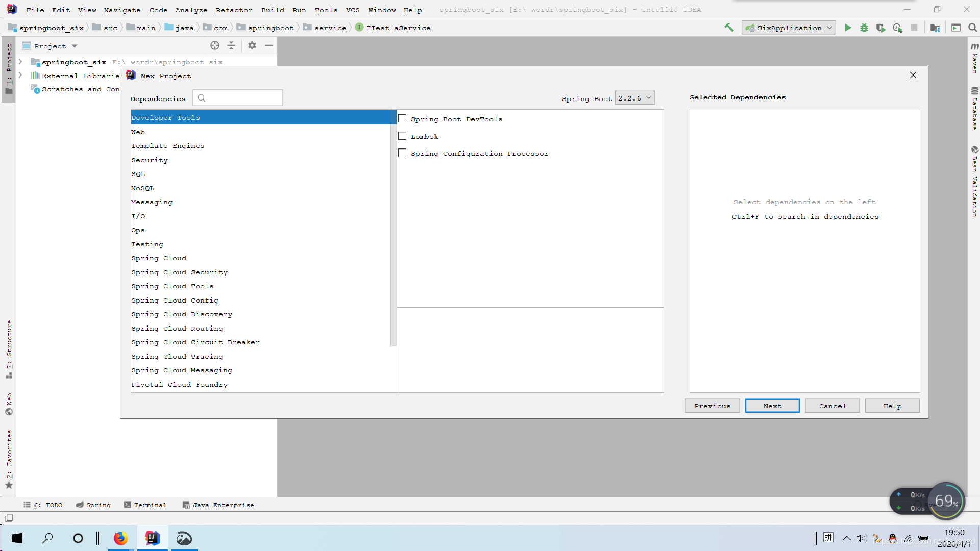
Task: Open Project Structure icon in toolbar
Action: tap(935, 28)
